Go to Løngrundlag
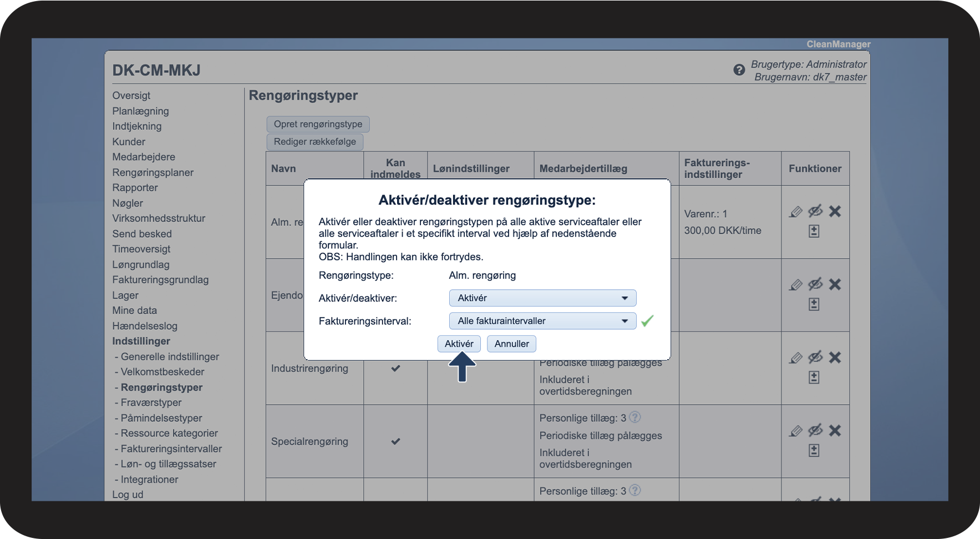This screenshot has height=539, width=980. coord(141,265)
